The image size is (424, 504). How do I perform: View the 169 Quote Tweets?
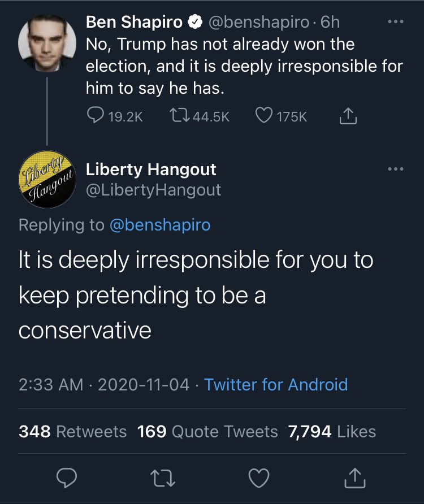[x=207, y=432]
